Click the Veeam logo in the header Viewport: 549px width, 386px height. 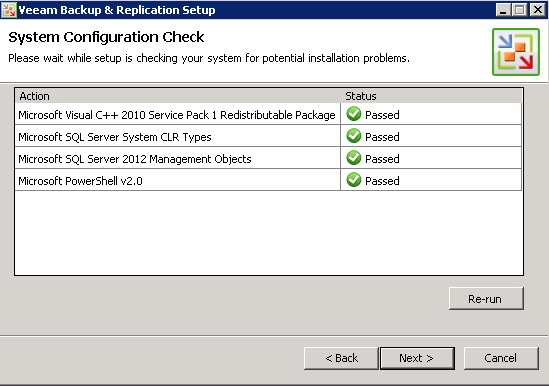(516, 52)
